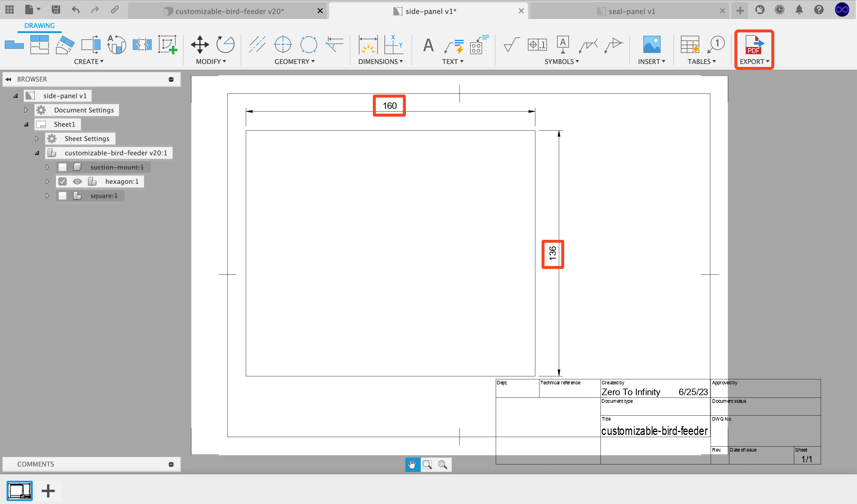Screen dimensions: 857x504
Task: Click the Save button in toolbar
Action: [56, 10]
